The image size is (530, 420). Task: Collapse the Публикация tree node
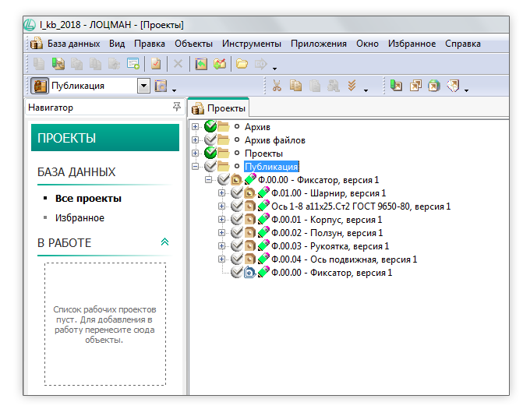coord(195,167)
